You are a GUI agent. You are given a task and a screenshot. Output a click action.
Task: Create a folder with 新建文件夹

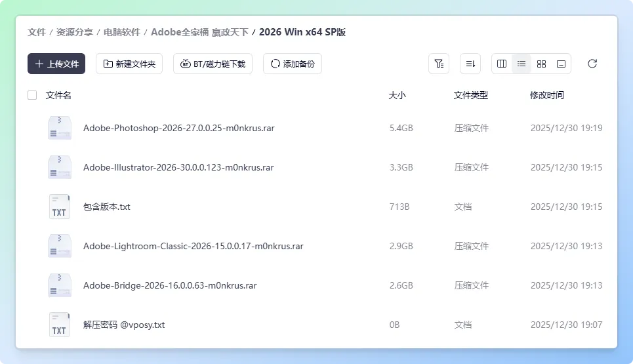129,64
